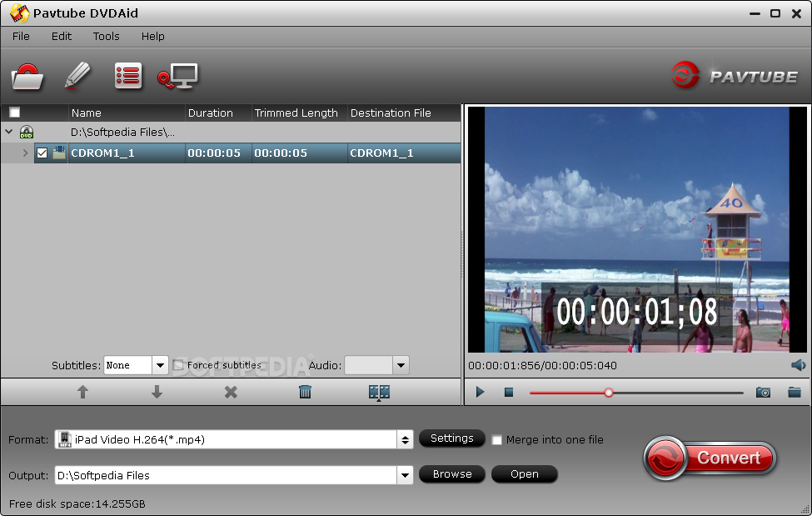This screenshot has width=812, height=516.
Task: Click the MP4 format icon in the Format field
Action: click(x=64, y=439)
